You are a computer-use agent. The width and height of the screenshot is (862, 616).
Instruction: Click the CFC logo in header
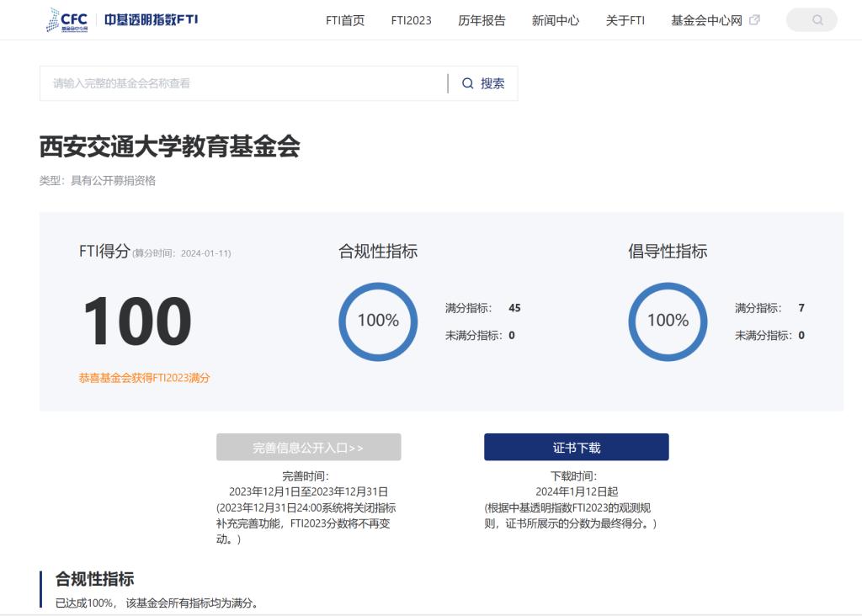point(67,20)
